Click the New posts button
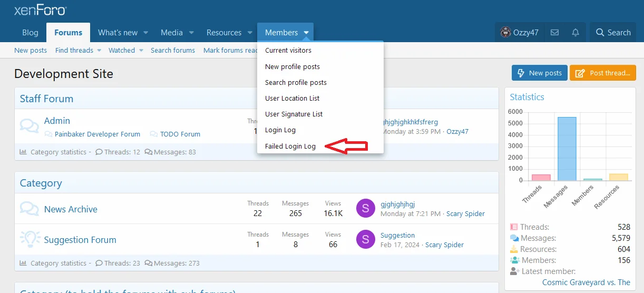 click(540, 73)
